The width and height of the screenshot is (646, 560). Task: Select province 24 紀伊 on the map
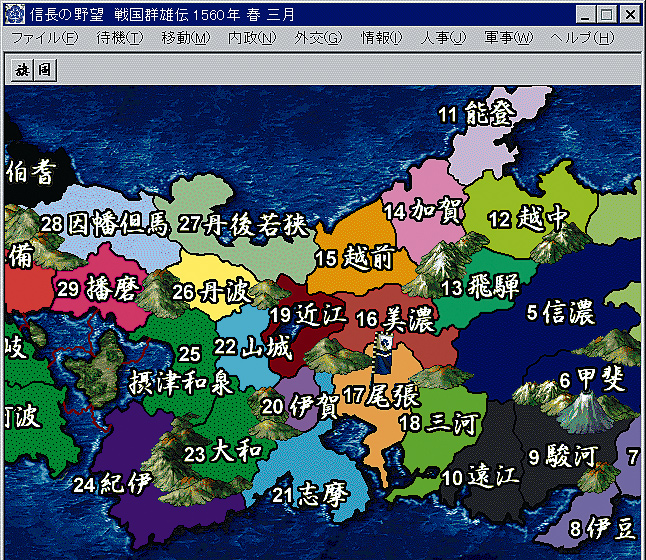click(113, 483)
